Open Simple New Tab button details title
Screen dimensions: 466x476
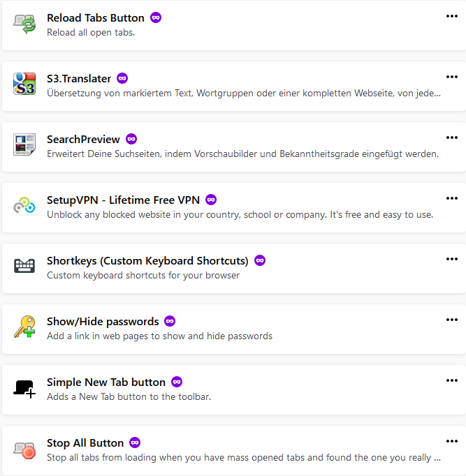tap(106, 382)
